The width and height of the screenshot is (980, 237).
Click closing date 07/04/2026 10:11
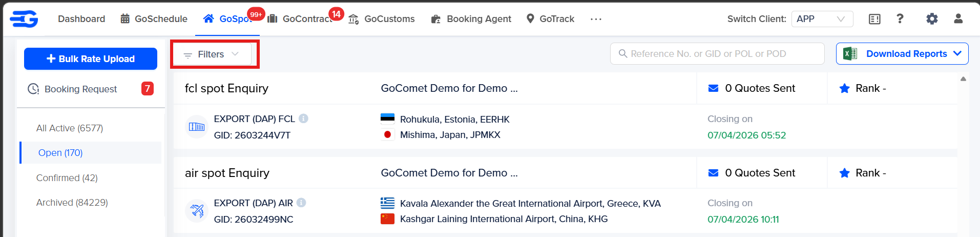pyautogui.click(x=743, y=220)
